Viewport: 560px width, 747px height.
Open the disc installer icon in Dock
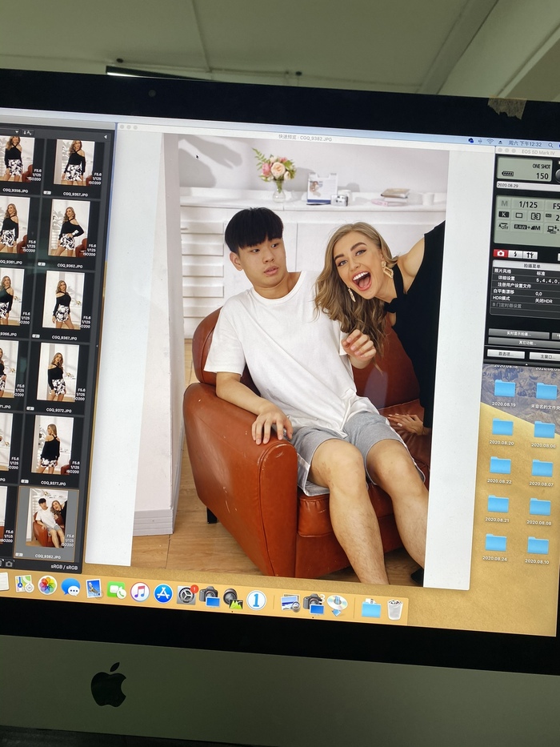pyautogui.click(x=337, y=605)
